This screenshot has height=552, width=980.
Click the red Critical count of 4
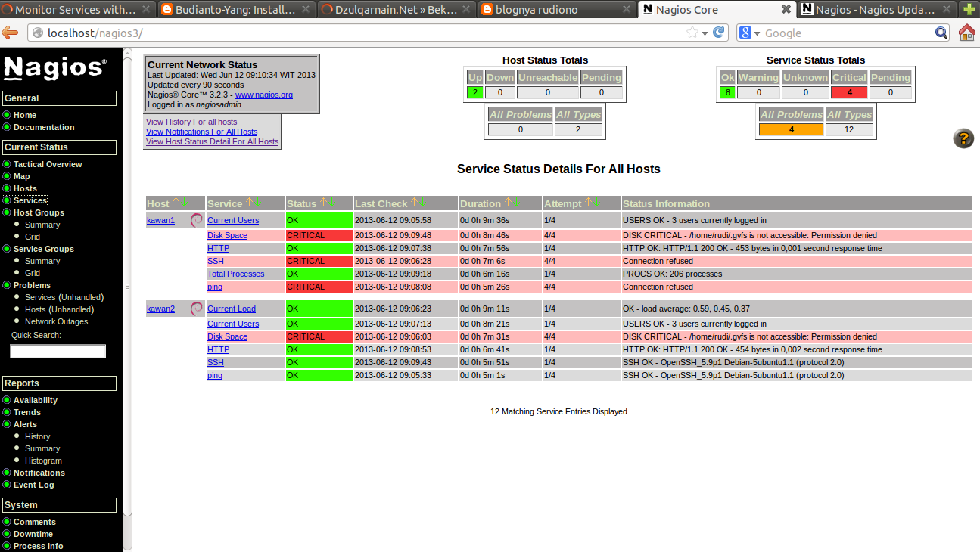(849, 92)
